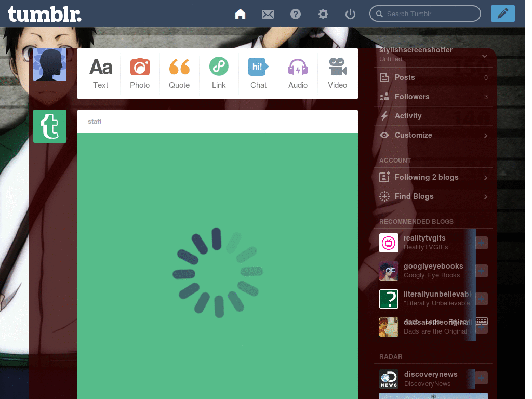Screen dimensions: 532x399
Task: Open discoverynews radar blog
Action: [431, 374]
